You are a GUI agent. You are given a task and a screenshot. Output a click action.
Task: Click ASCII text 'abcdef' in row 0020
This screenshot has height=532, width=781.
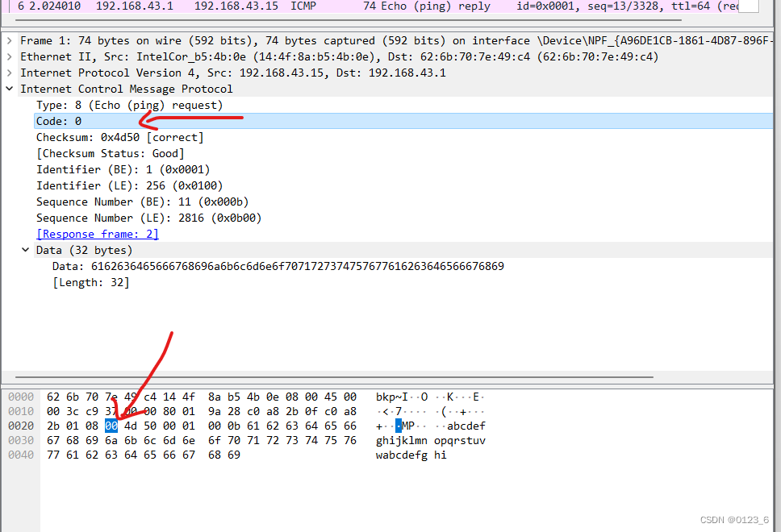coord(466,426)
